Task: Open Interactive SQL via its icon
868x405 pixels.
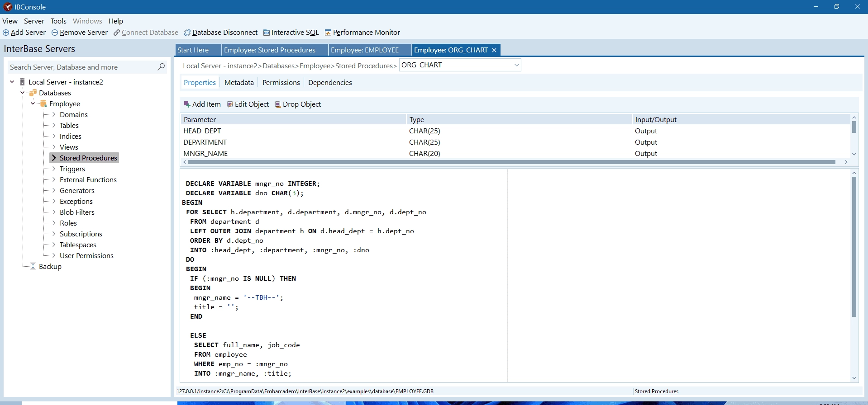Action: [267, 33]
